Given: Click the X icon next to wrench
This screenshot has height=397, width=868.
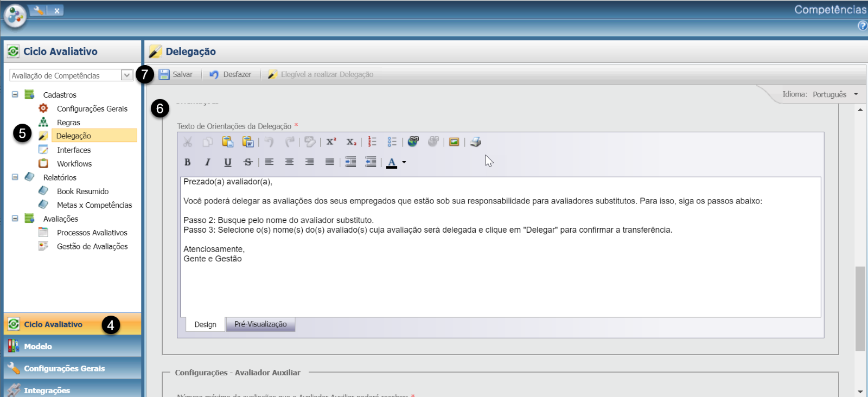Looking at the screenshot, I should pos(56,10).
